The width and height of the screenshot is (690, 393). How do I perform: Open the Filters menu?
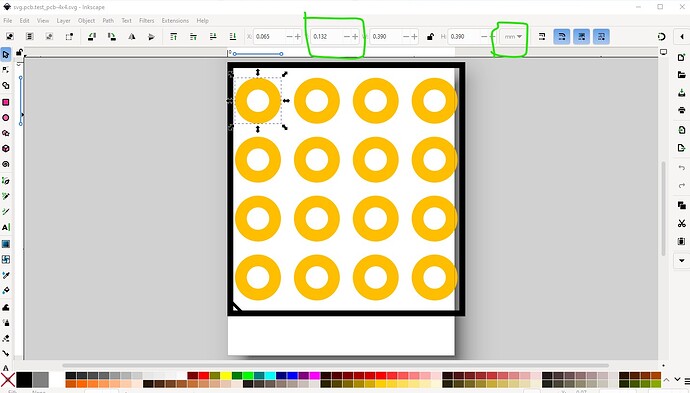(x=147, y=21)
